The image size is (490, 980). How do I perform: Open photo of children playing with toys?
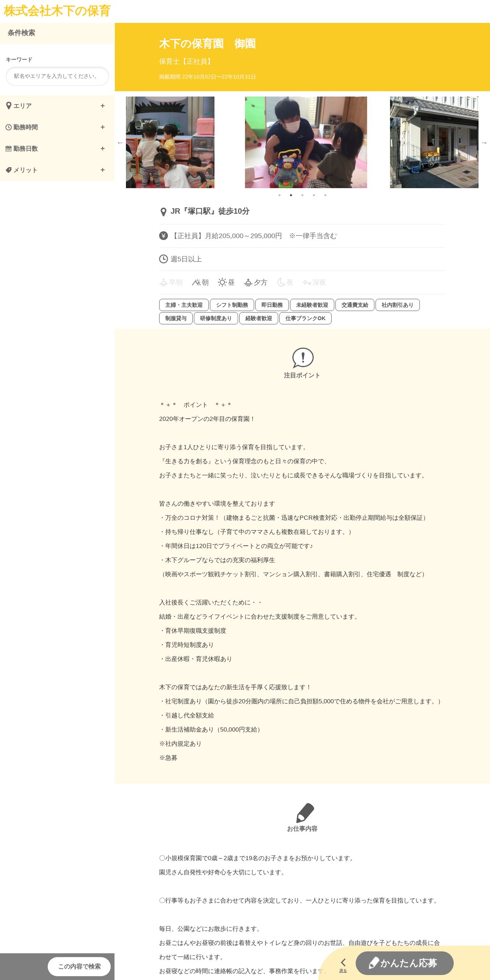pyautogui.click(x=170, y=142)
